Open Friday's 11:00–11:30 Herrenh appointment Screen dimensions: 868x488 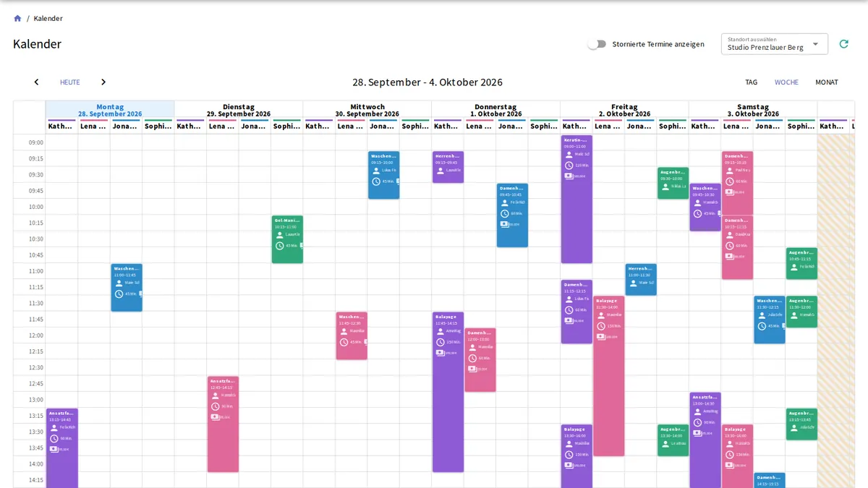pyautogui.click(x=641, y=279)
